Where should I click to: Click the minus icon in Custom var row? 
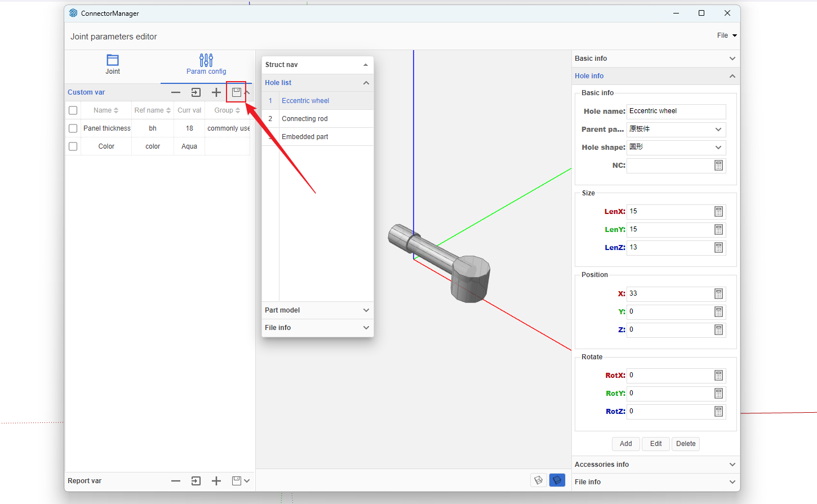click(x=176, y=92)
